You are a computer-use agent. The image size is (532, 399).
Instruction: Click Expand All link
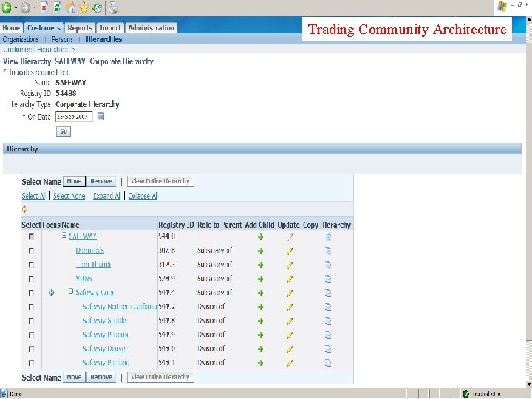[107, 196]
